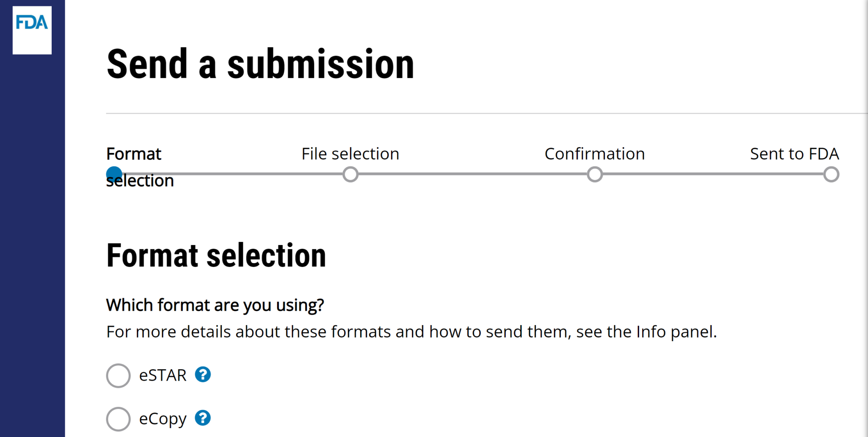Click the File selection step label
The image size is (868, 437).
[350, 154]
